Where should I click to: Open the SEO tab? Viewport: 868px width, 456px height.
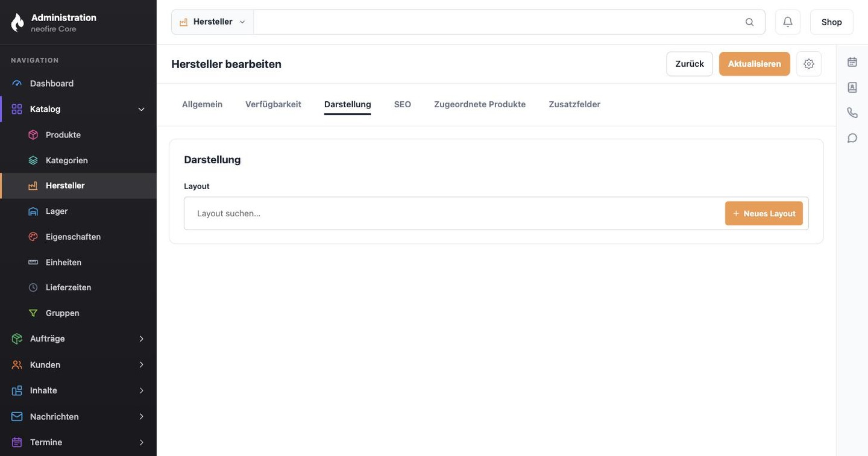pyautogui.click(x=403, y=104)
